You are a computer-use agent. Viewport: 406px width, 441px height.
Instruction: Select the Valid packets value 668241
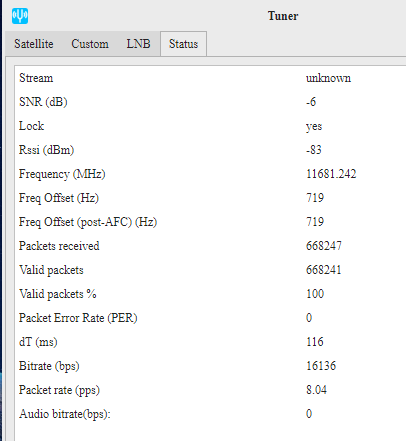point(324,270)
